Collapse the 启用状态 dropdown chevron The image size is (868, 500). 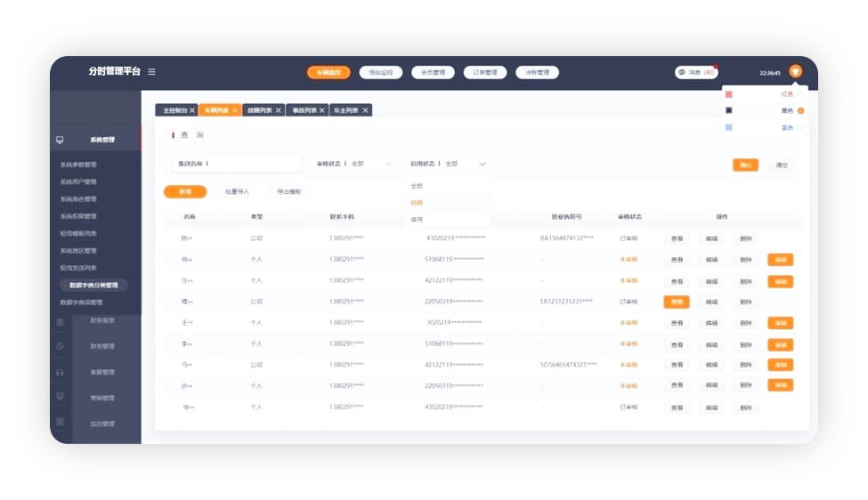[483, 165]
